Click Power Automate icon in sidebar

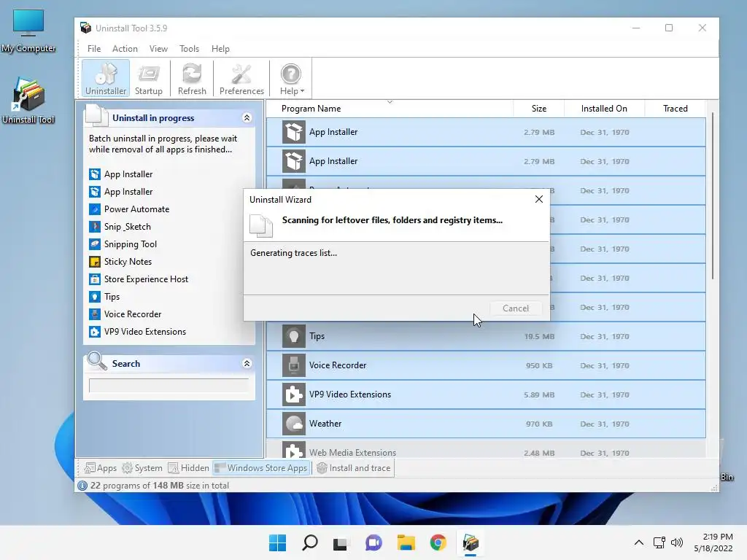point(95,209)
